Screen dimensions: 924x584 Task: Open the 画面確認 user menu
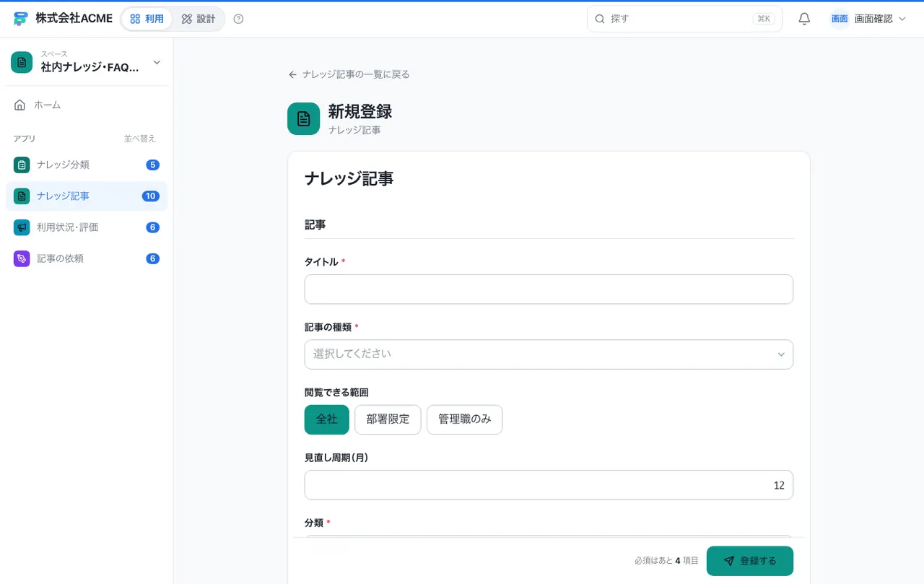868,19
